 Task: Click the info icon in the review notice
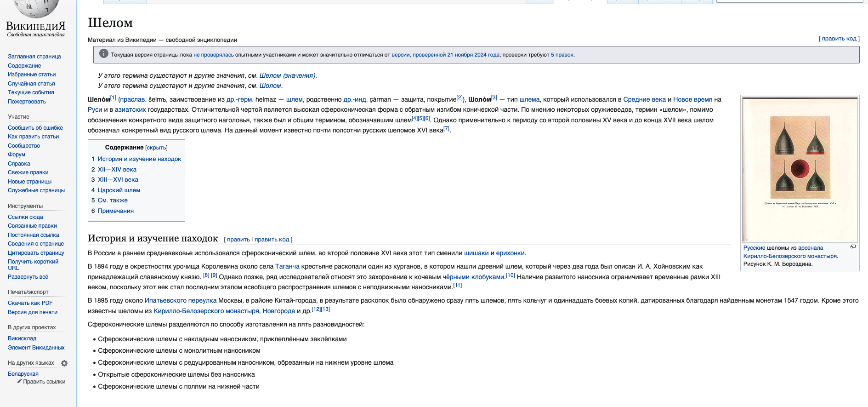[x=104, y=54]
